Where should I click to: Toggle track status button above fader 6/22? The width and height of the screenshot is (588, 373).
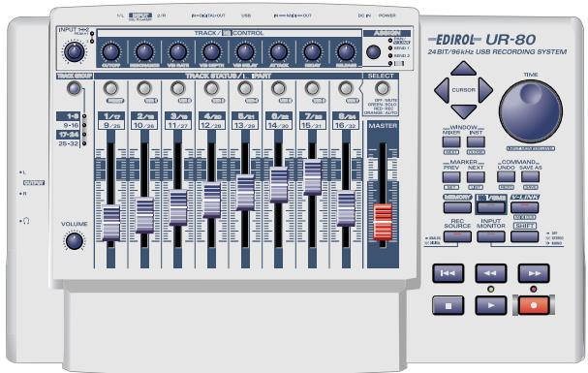[279, 88]
